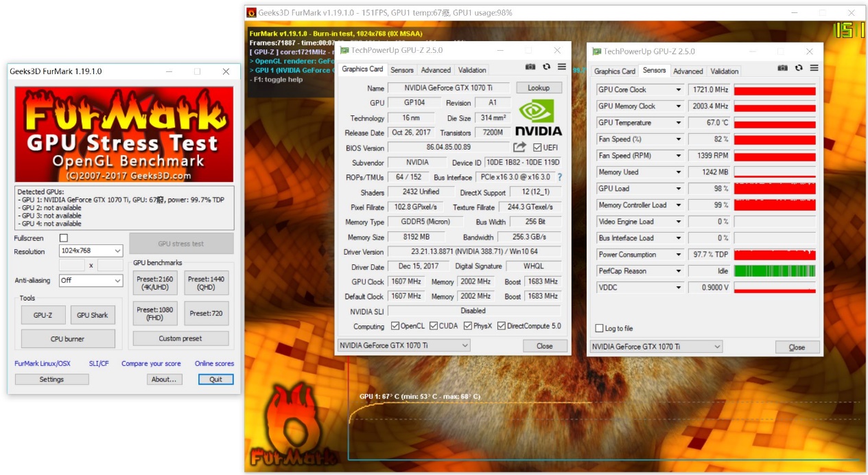This screenshot has width=868, height=475.
Task: Open the Online scores link
Action: click(x=214, y=364)
